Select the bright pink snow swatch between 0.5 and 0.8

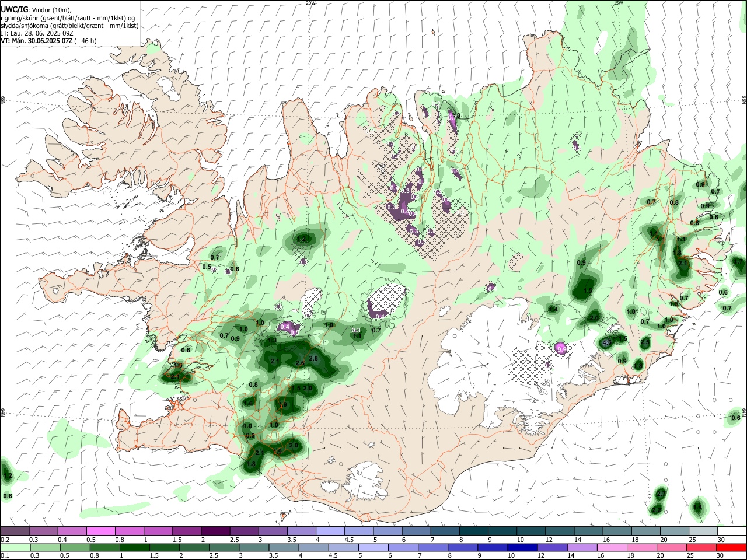100,531
